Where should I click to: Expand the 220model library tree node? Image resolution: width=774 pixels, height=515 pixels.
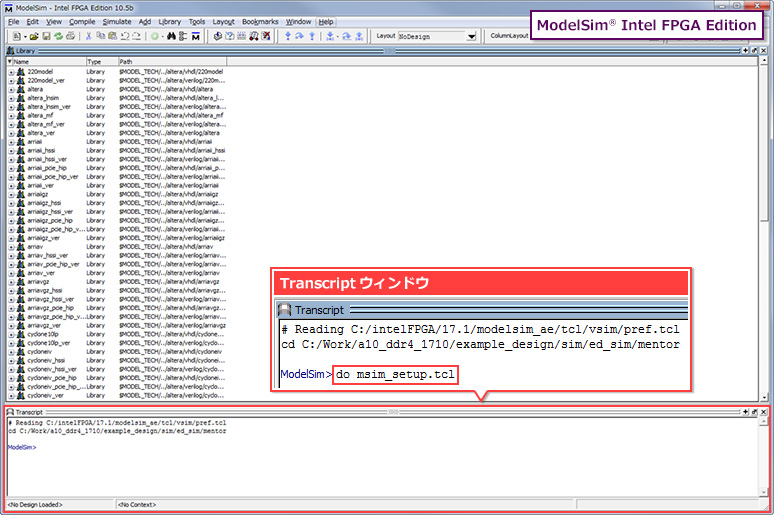pos(11,72)
